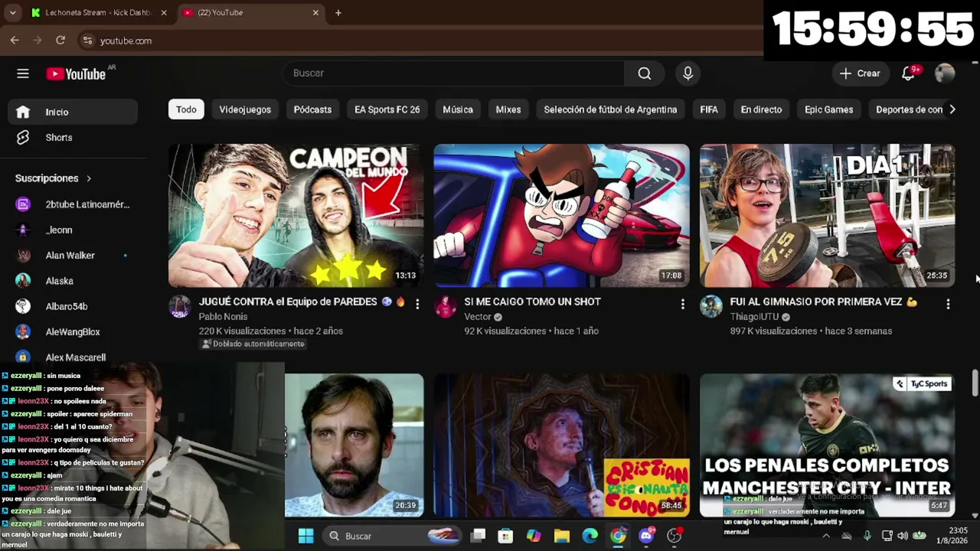
Task: Expand the Suscripciones section chevron
Action: [x=89, y=178]
